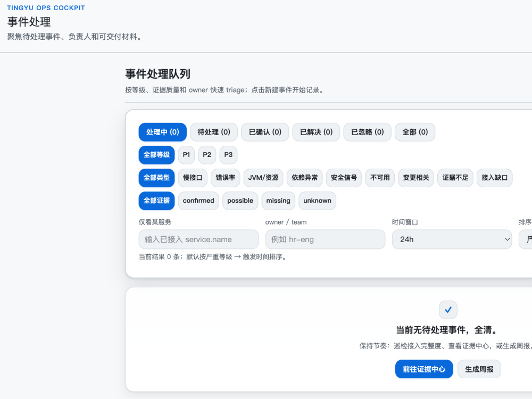This screenshot has height=399, width=532.
Task: Filter by 已解决 (0) status
Action: coord(316,132)
